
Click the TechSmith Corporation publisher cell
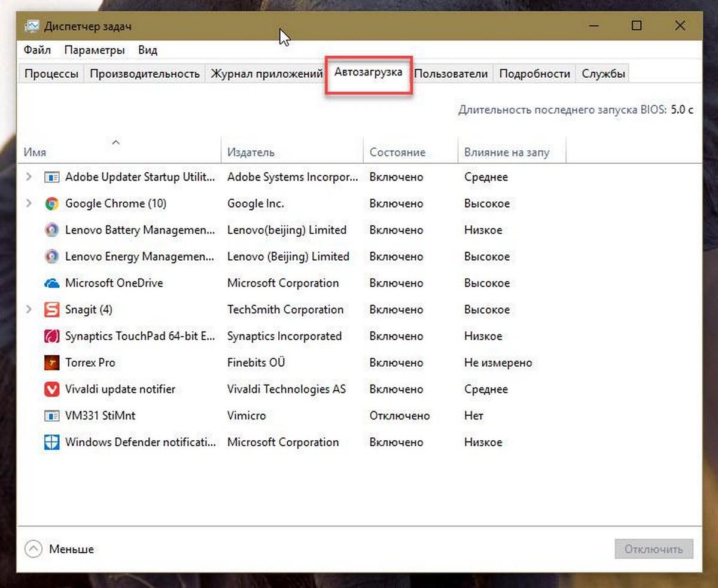[285, 310]
